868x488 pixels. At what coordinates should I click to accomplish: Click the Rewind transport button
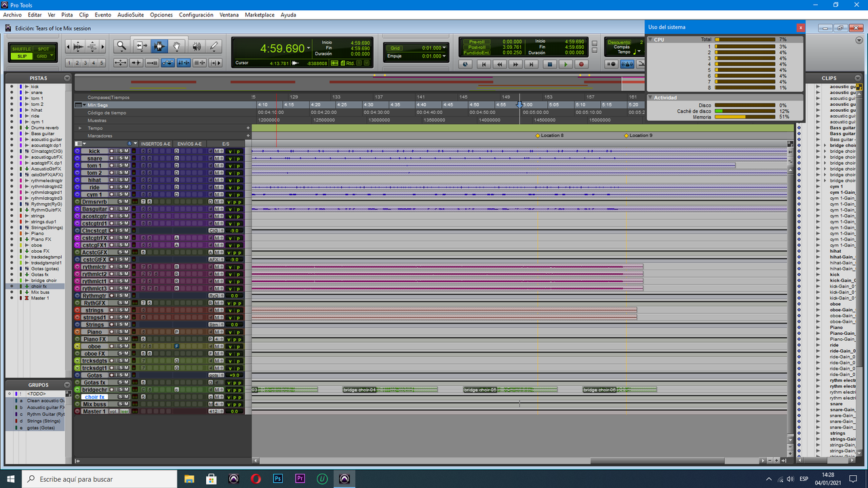(500, 64)
